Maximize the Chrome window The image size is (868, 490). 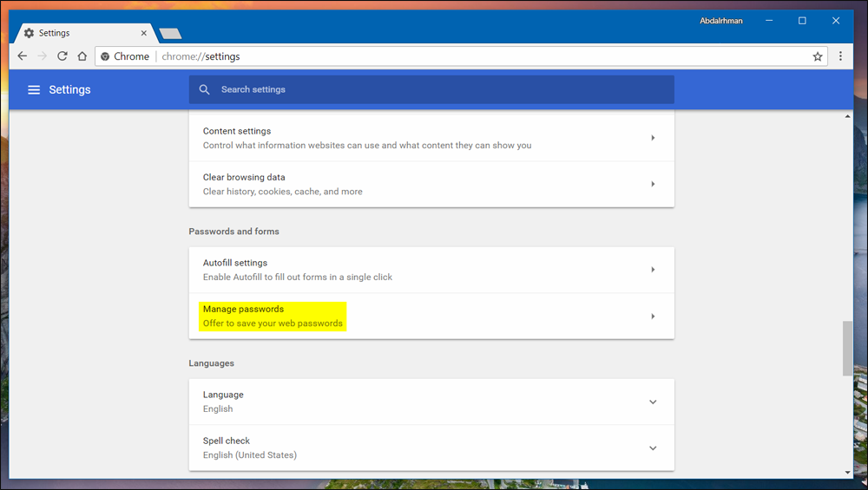[x=802, y=21]
